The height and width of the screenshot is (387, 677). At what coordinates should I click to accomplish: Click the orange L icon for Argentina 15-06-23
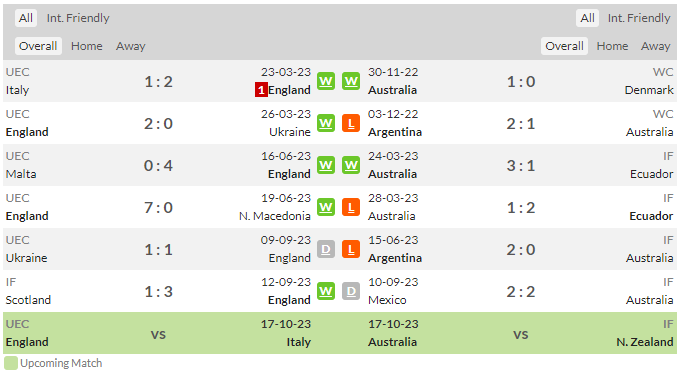coord(351,249)
